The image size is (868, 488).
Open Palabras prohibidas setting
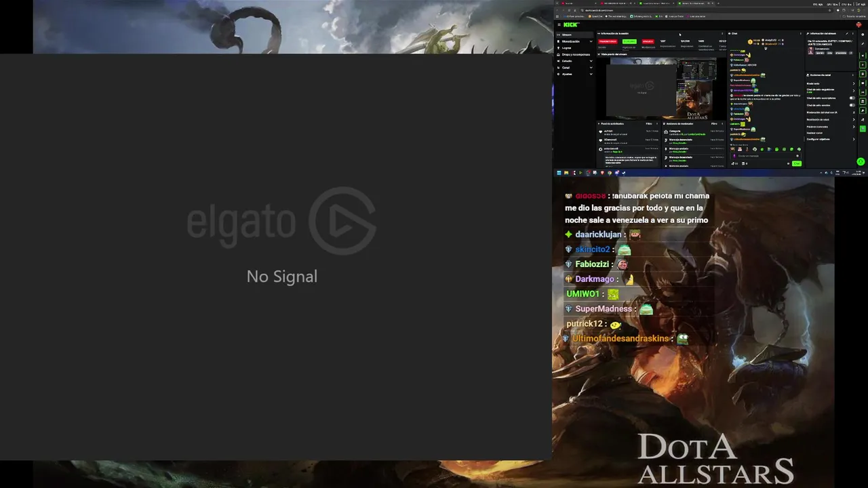point(830,127)
